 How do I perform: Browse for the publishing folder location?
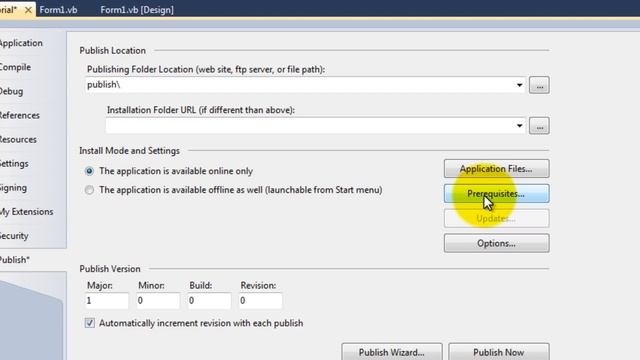[539, 85]
